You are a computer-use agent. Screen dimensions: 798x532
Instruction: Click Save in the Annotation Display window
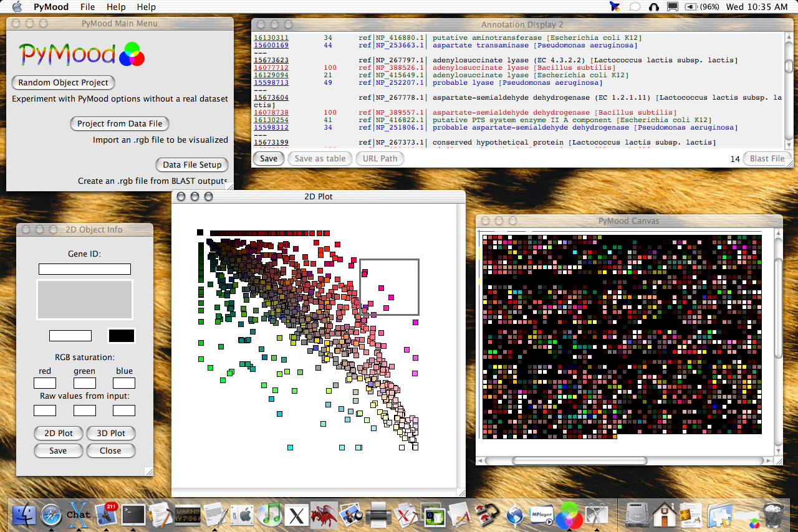point(269,158)
